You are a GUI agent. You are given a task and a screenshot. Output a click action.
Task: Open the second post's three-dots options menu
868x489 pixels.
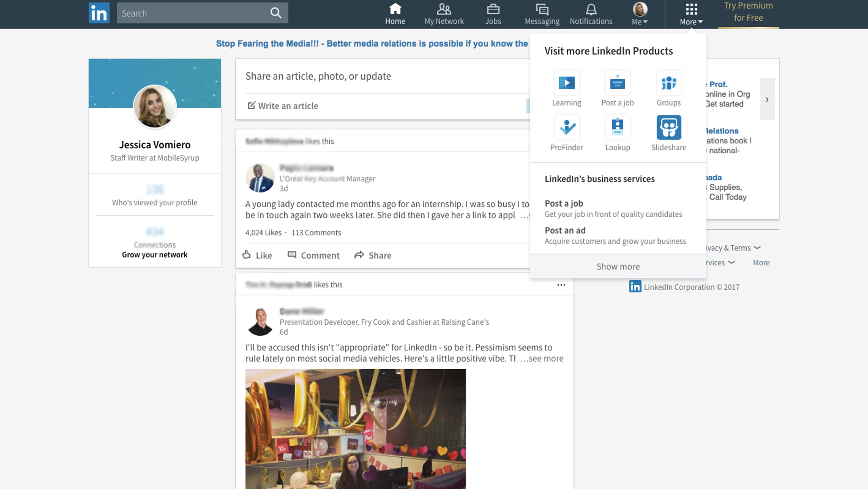tap(561, 285)
